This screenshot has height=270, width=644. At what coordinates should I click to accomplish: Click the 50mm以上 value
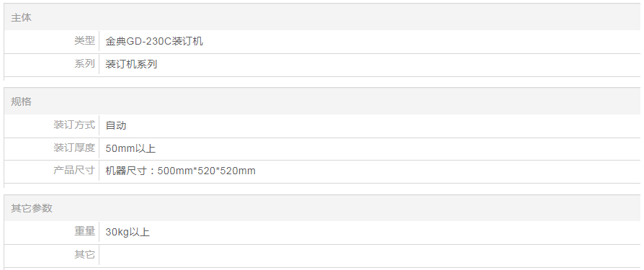pos(130,148)
